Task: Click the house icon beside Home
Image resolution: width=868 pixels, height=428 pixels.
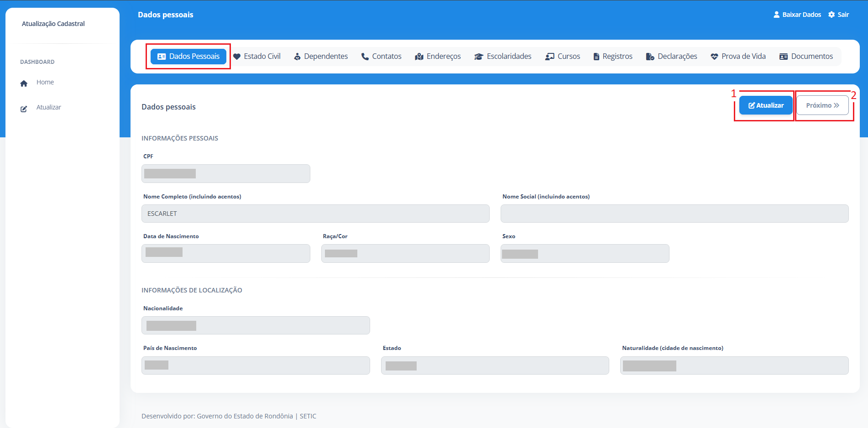Action: click(x=24, y=84)
